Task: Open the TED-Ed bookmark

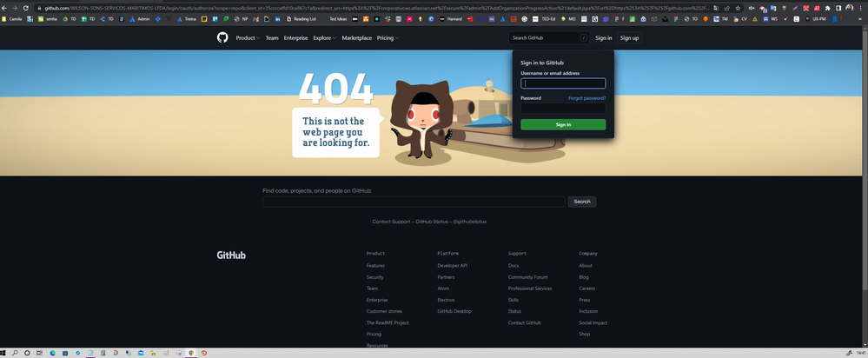Action: (544, 19)
